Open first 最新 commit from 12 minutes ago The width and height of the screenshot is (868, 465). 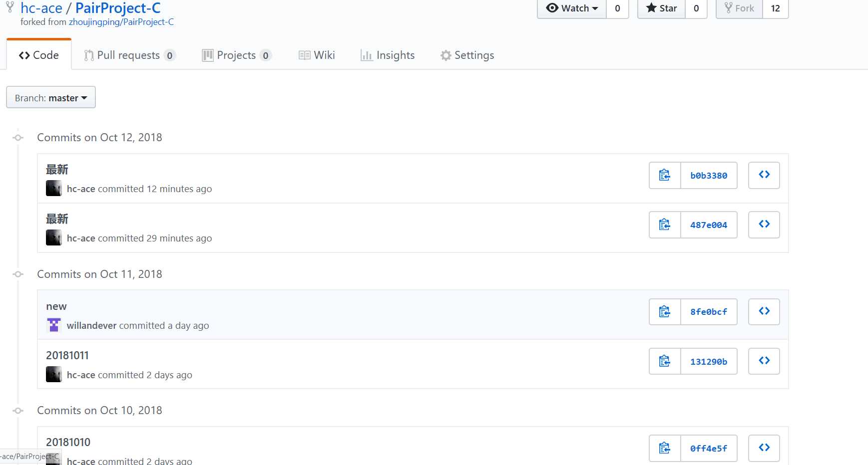(x=57, y=170)
